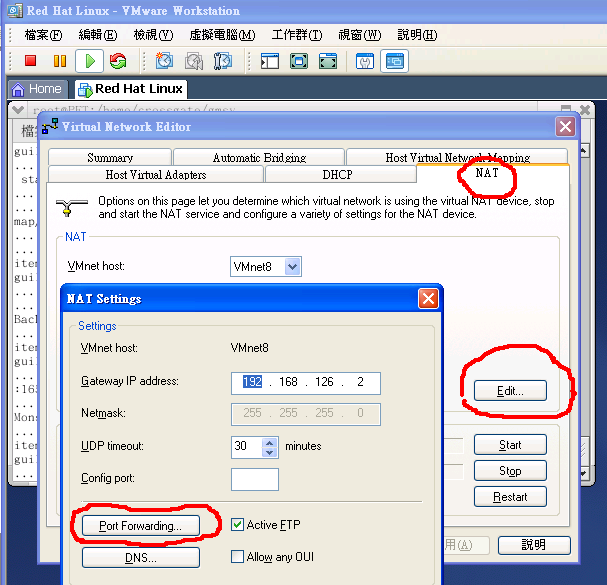Click the Config port input field
Screen dimensions: 607x585
(255, 479)
